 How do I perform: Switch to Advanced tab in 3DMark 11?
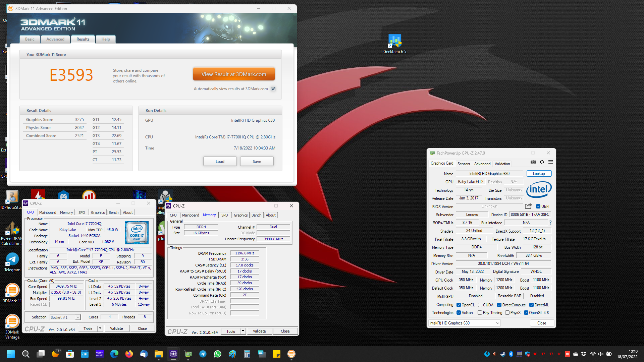tap(55, 39)
